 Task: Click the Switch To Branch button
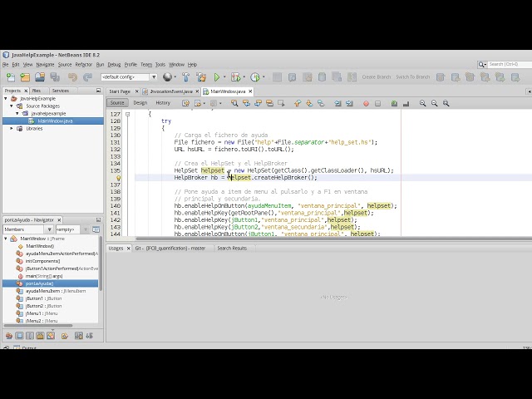(x=412, y=77)
